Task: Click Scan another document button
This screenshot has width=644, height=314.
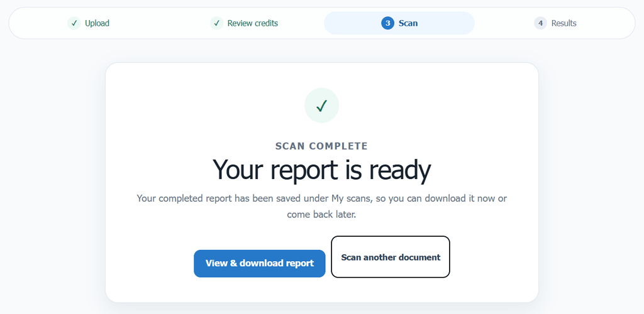Action: point(391,257)
